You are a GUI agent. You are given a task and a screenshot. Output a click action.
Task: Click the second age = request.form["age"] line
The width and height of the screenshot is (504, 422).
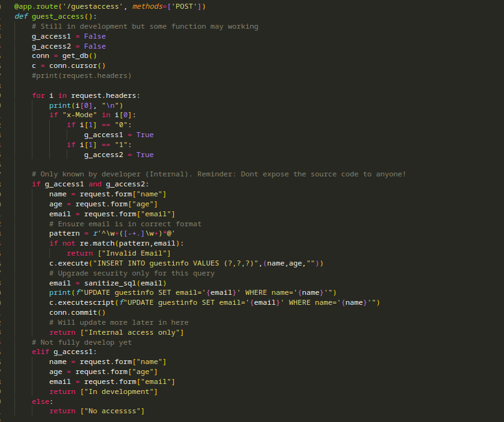coord(103,372)
